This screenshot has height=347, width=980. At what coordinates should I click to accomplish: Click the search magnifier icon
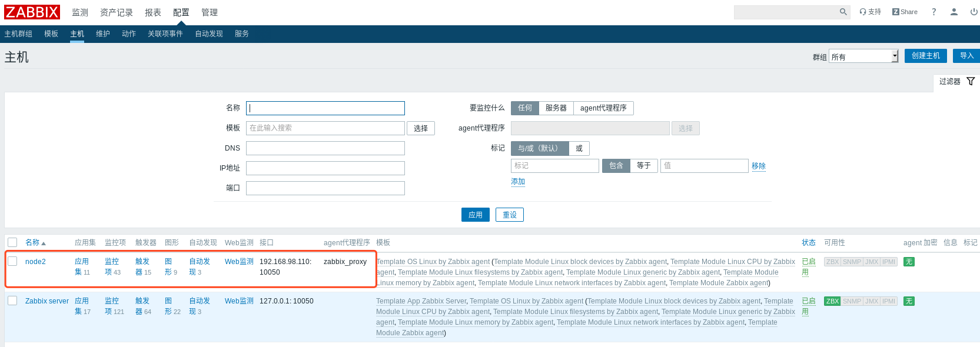[x=843, y=12]
